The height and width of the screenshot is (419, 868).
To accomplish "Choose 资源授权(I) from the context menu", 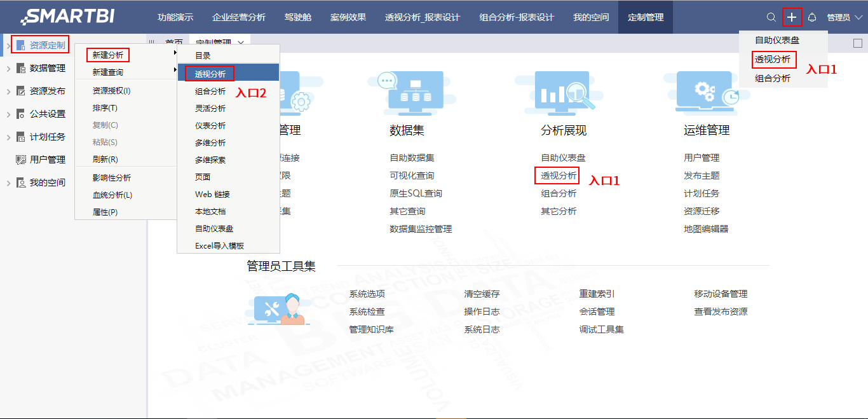I will tap(126, 91).
